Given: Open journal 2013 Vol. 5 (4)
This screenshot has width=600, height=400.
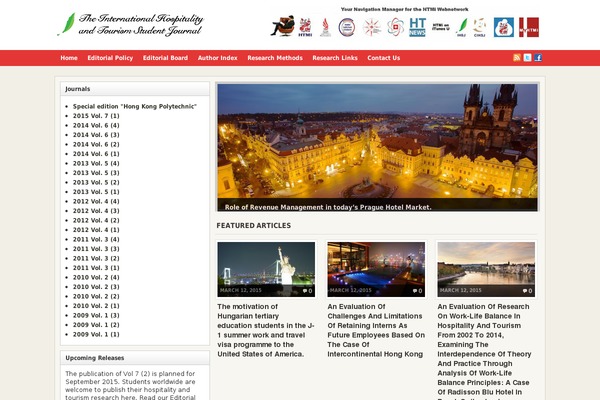Looking at the screenshot, I should [x=96, y=163].
